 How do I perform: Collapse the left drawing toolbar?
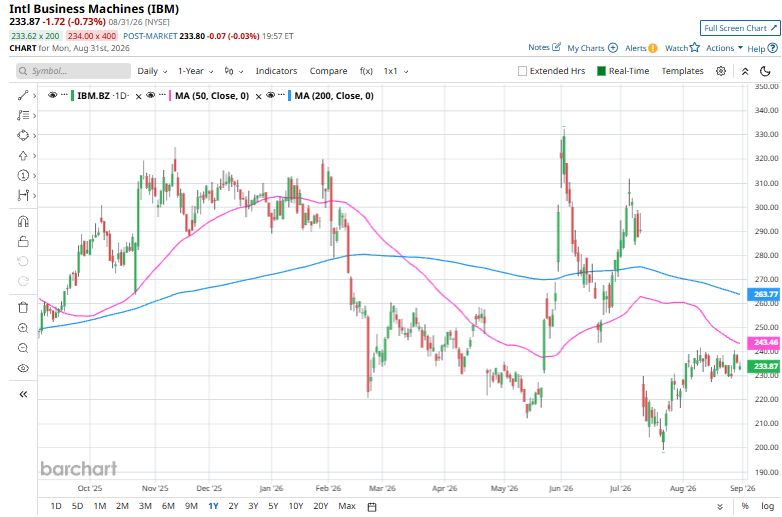(23, 394)
